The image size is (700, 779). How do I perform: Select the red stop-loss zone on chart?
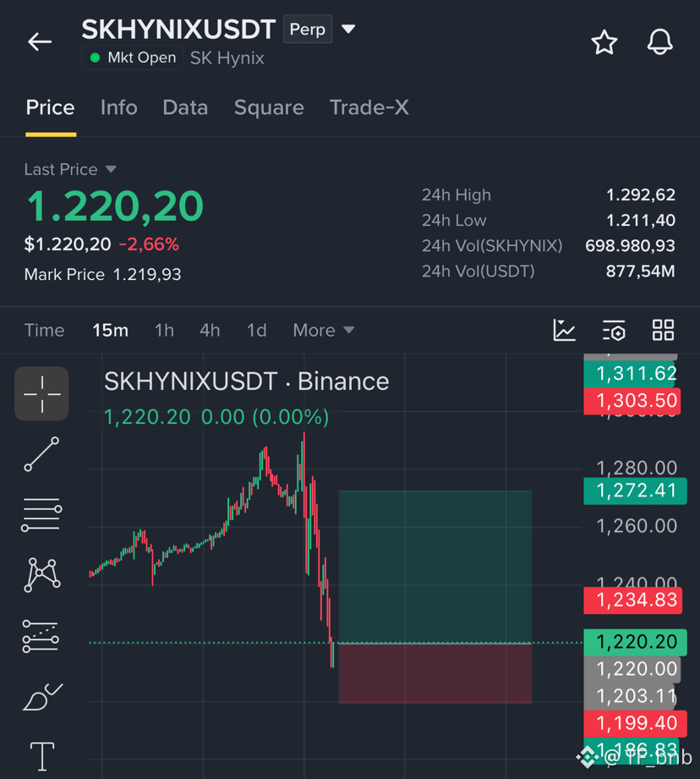click(435, 673)
